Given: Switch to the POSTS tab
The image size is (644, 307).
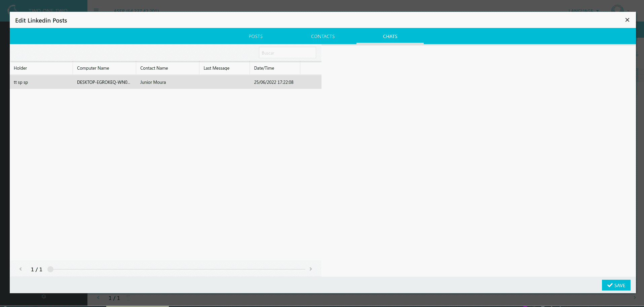Looking at the screenshot, I should pos(256,36).
